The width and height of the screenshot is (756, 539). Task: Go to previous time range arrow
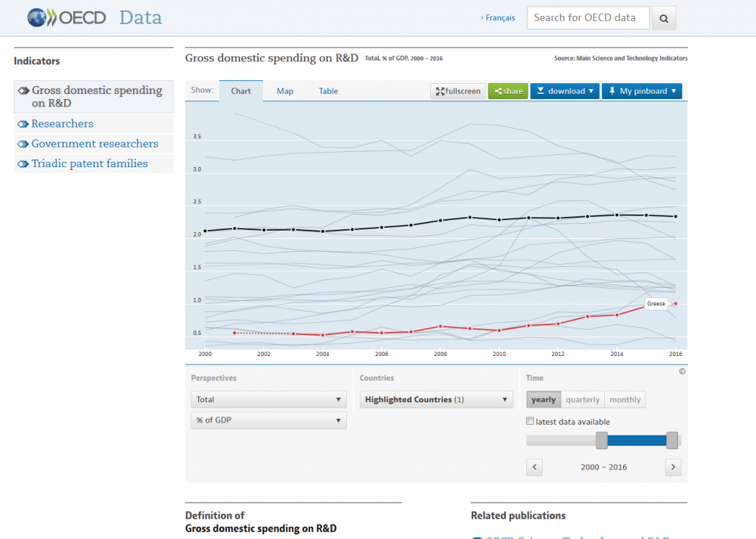534,467
